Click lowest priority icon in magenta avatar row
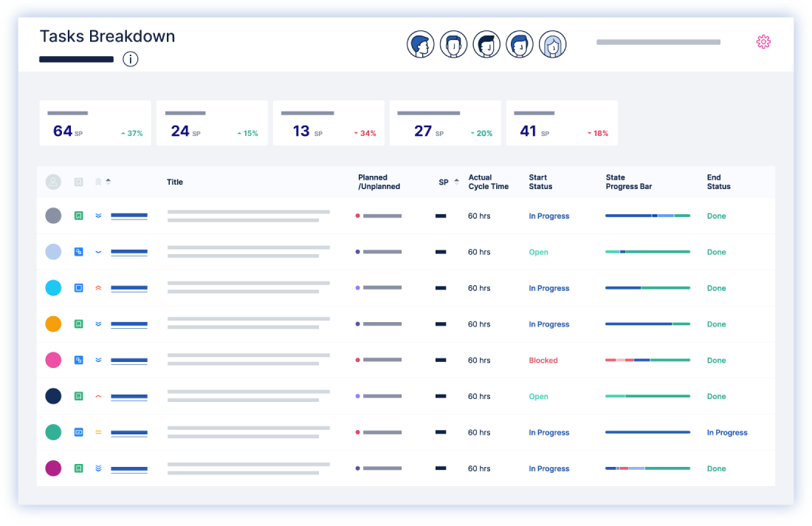Screen dimensions: 812x526 click(x=98, y=468)
